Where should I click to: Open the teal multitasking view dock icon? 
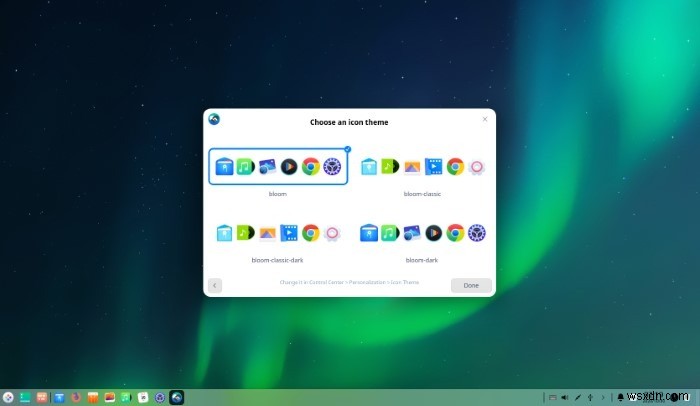tap(25, 397)
